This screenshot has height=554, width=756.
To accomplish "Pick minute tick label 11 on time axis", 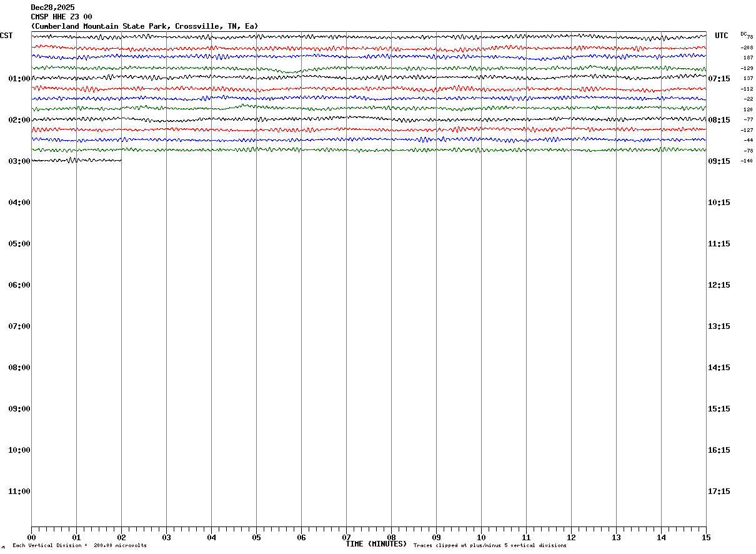I will [x=526, y=538].
